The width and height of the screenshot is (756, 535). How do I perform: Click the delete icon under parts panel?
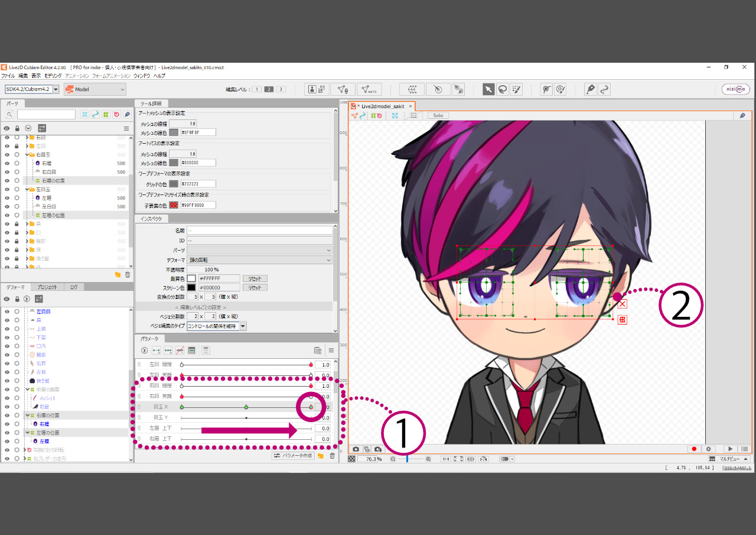pos(127,275)
